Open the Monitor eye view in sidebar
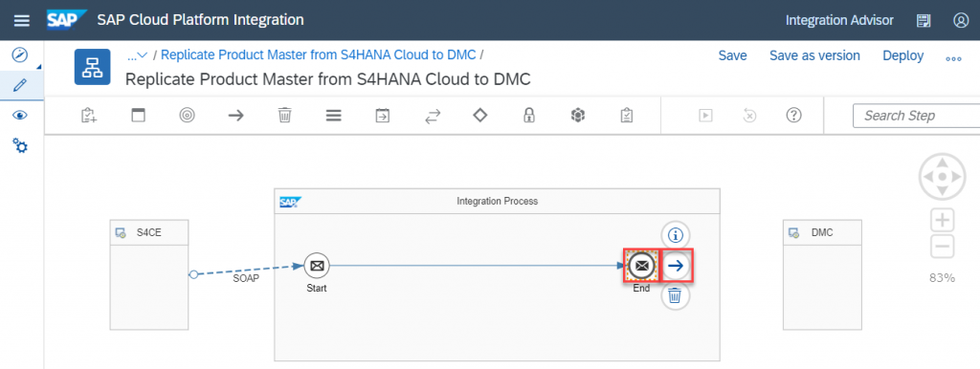Image resolution: width=980 pixels, height=369 pixels. [x=20, y=116]
